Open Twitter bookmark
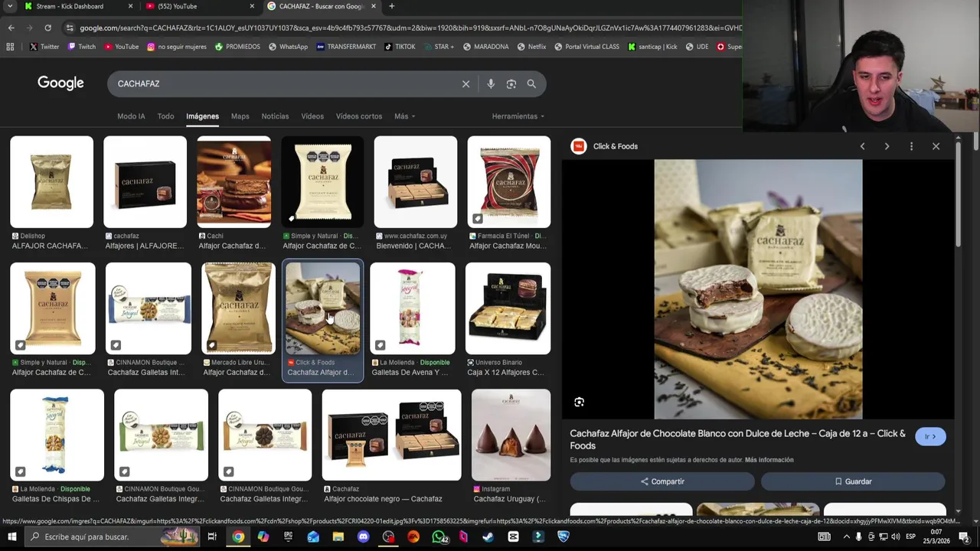980x551 pixels. [44, 47]
